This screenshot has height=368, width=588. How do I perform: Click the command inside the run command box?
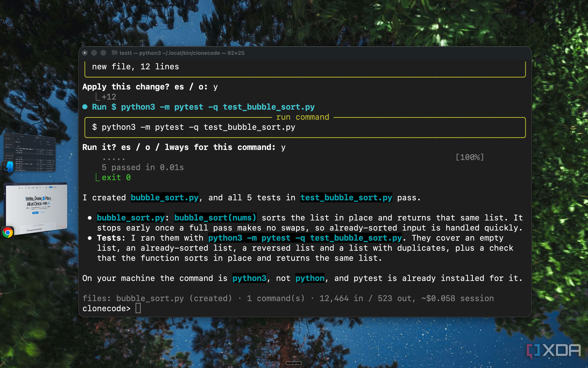tap(194, 127)
